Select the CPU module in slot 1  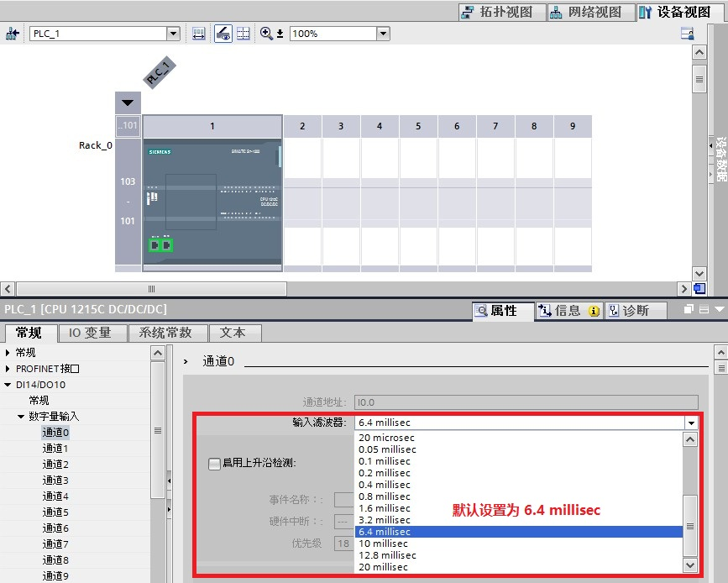[212, 201]
